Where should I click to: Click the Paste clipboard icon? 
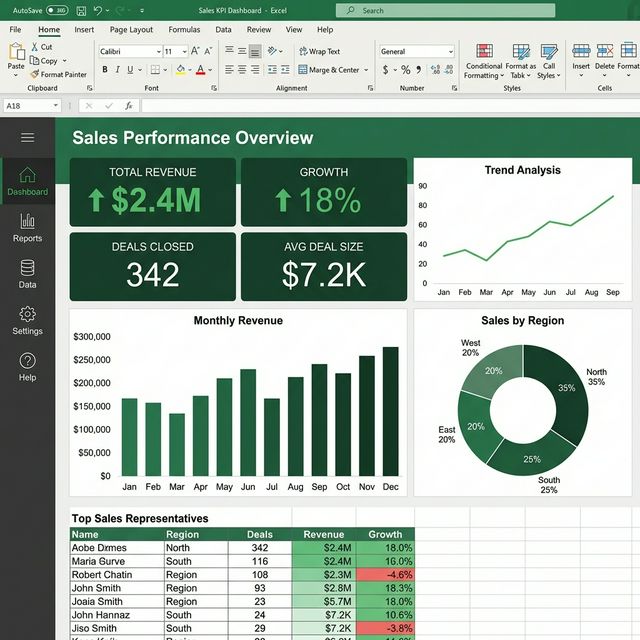16,51
